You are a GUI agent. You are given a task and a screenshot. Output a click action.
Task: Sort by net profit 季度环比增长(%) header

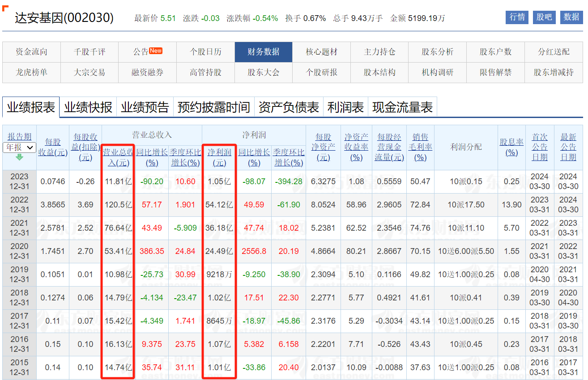coord(289,157)
